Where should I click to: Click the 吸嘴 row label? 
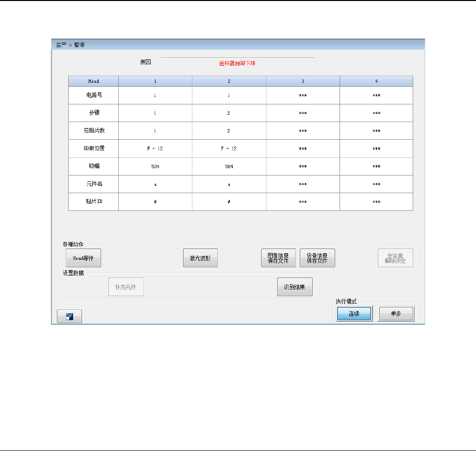94,166
